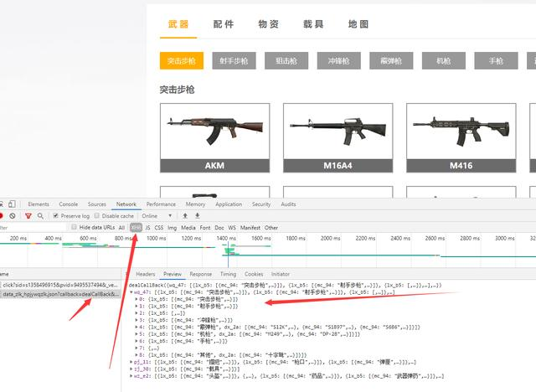Open the request Initiator tab

click(x=281, y=274)
